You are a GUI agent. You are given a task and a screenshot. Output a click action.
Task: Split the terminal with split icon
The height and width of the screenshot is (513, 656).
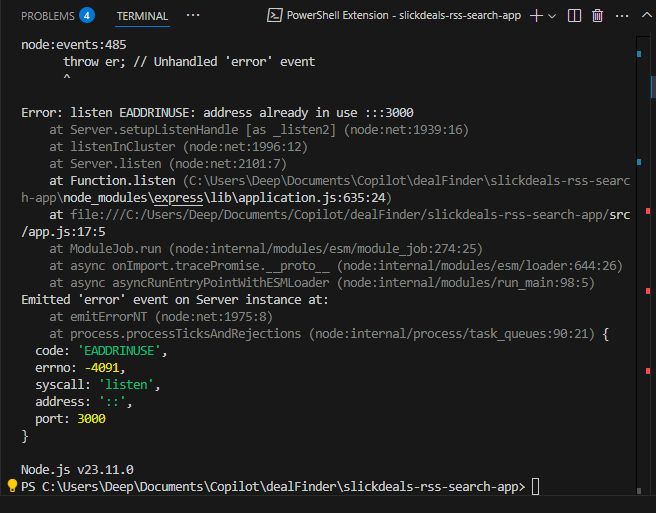(574, 16)
